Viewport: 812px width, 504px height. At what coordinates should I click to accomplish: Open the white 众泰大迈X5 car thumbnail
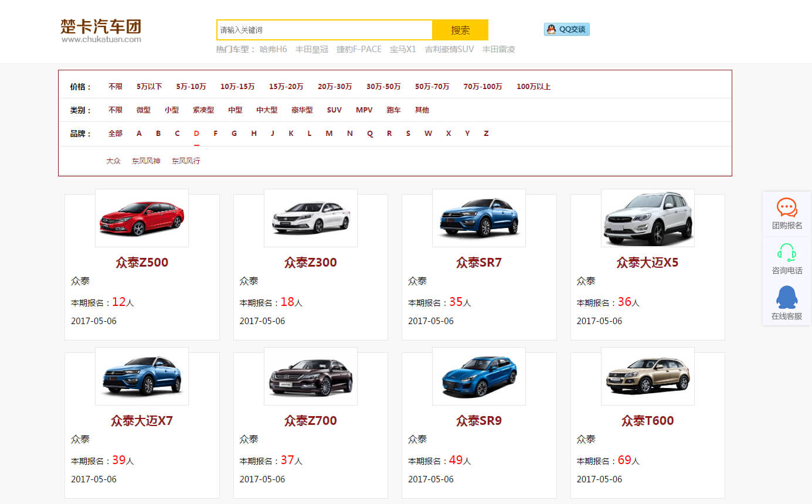click(x=648, y=218)
